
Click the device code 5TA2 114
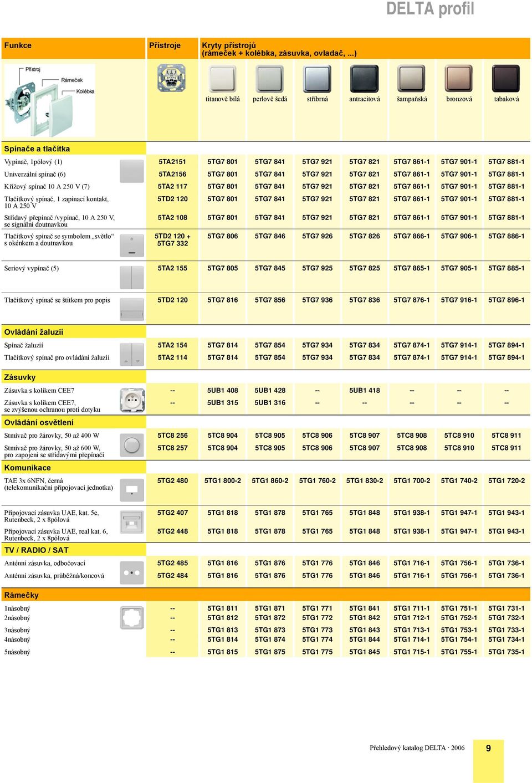click(x=172, y=357)
